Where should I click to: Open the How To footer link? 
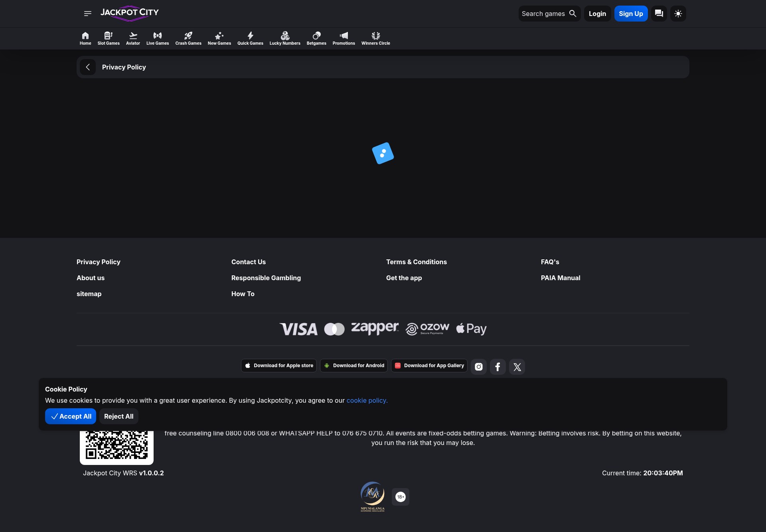pyautogui.click(x=243, y=294)
